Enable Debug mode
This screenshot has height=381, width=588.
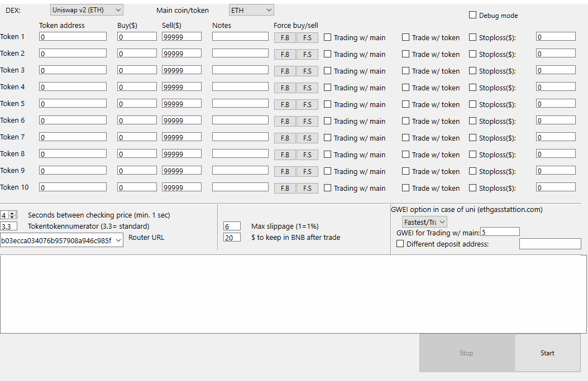(x=472, y=15)
